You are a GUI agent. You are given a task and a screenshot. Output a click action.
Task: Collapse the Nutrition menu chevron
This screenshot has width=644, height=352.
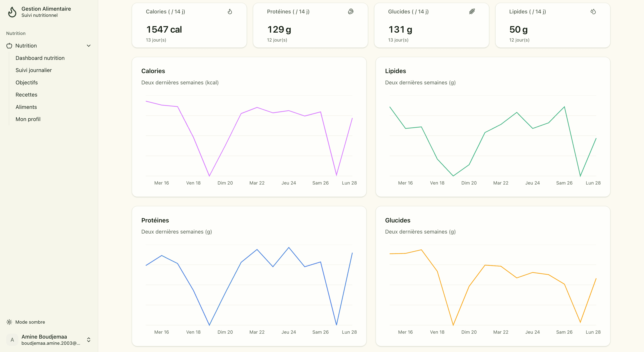pos(89,46)
